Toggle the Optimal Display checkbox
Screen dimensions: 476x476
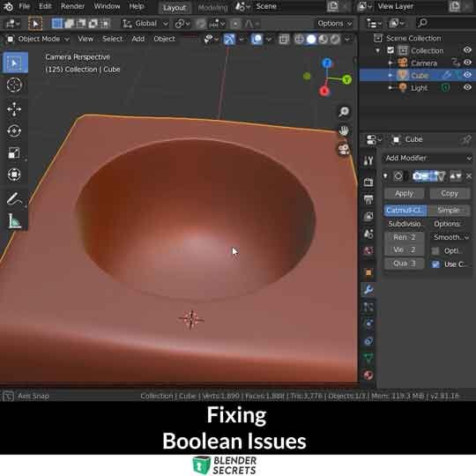(x=435, y=250)
